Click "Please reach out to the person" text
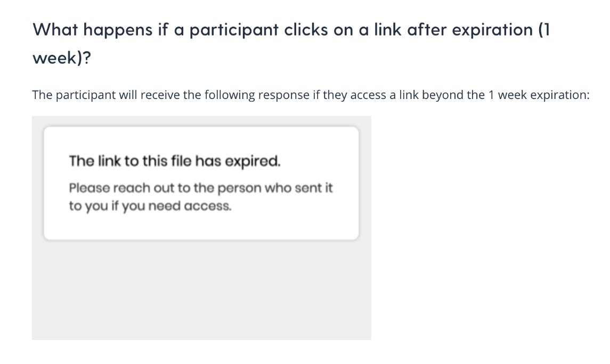Image resolution: width=610 pixels, height=364 pixels. point(158,188)
